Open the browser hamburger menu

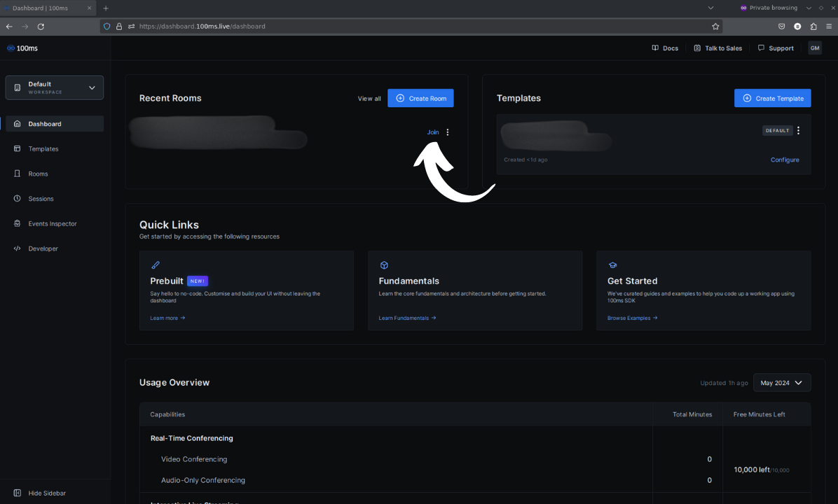pyautogui.click(x=829, y=26)
